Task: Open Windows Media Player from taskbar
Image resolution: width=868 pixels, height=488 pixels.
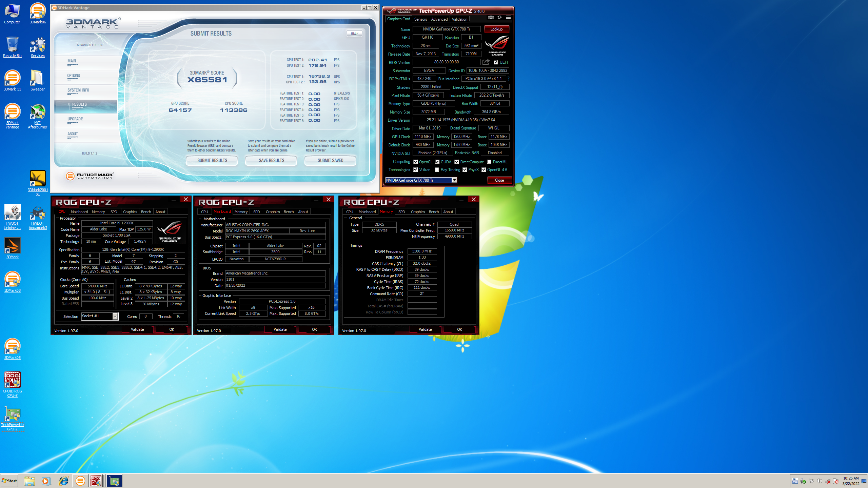Action: point(46,481)
